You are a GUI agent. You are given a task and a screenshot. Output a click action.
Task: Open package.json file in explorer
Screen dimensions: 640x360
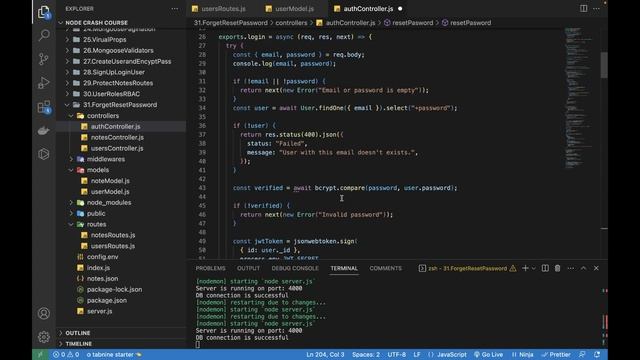(121, 300)
